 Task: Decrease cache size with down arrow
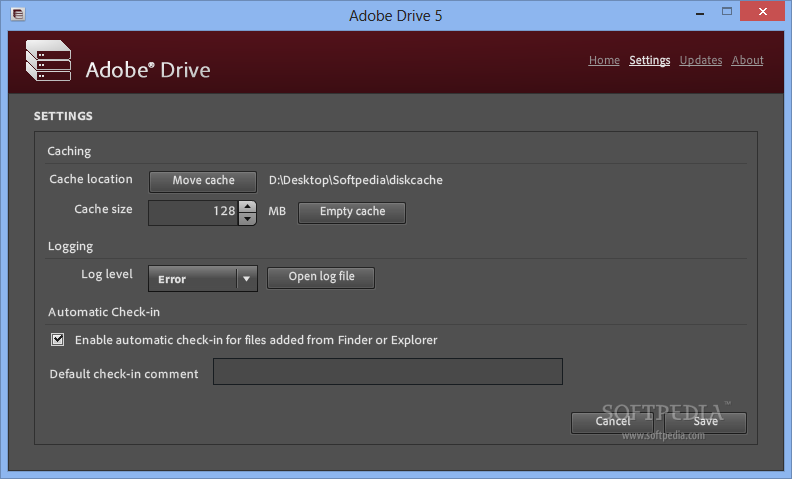(x=247, y=219)
